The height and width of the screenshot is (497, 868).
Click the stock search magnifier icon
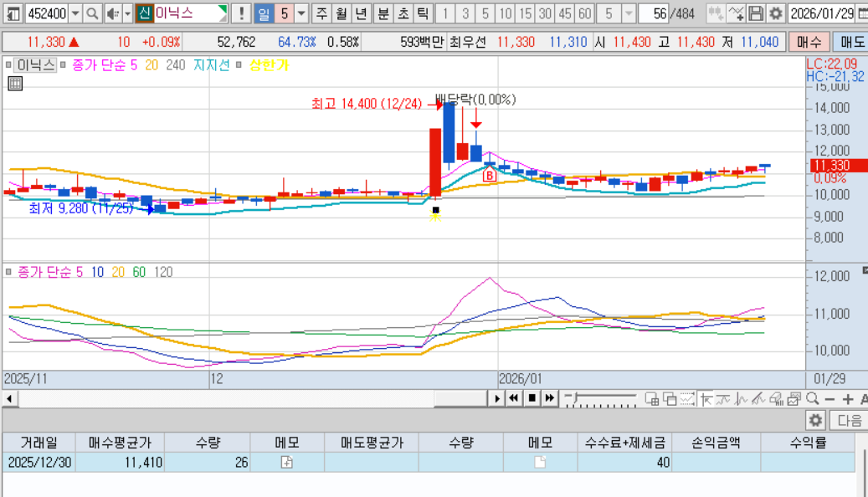point(92,13)
